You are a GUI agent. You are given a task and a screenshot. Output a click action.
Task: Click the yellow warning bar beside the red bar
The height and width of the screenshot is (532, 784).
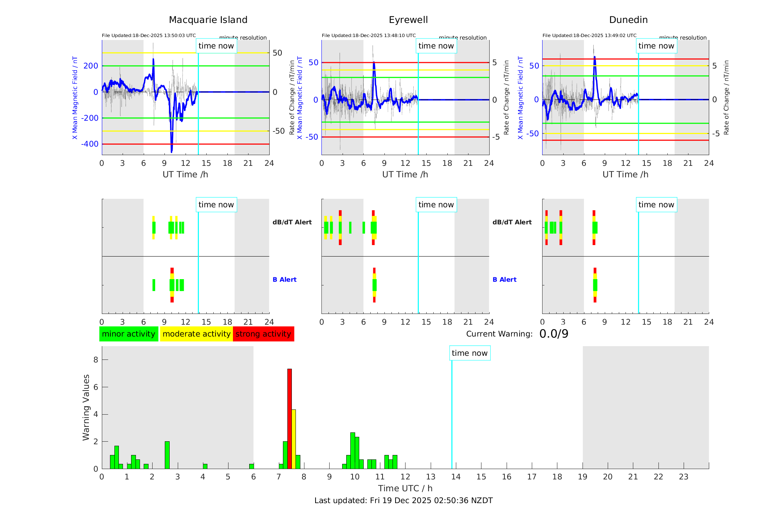[x=294, y=439]
